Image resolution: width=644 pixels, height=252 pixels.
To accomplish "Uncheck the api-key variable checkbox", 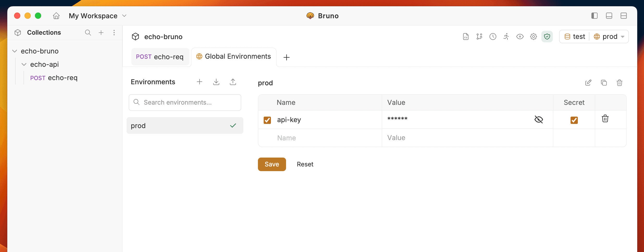I will click(267, 120).
